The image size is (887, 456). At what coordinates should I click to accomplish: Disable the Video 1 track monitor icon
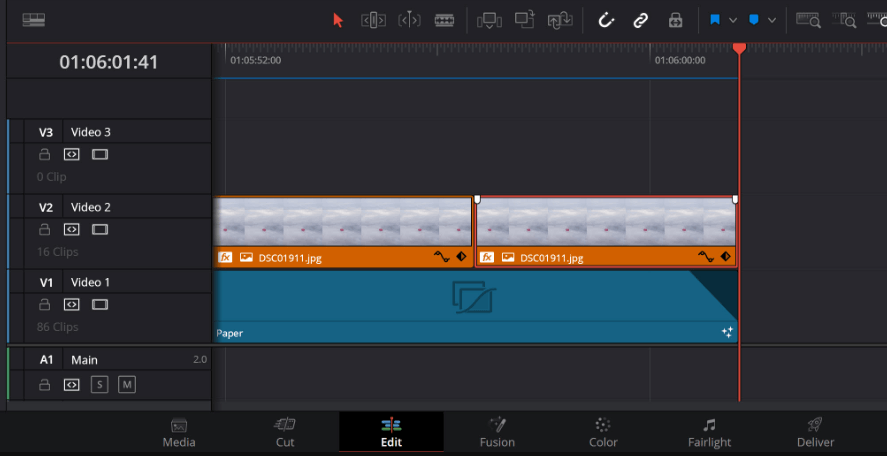coord(100,305)
